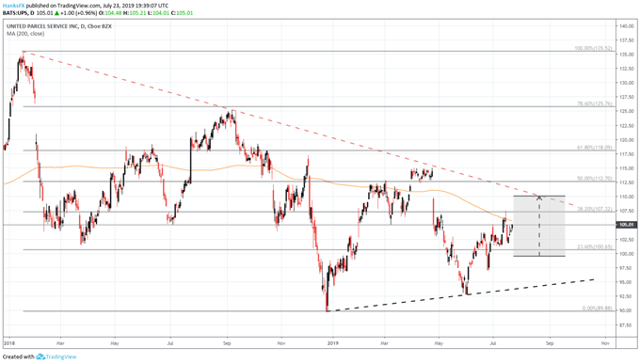Click the 2018 label on time axis
640x364 pixels.
[x=9, y=343]
